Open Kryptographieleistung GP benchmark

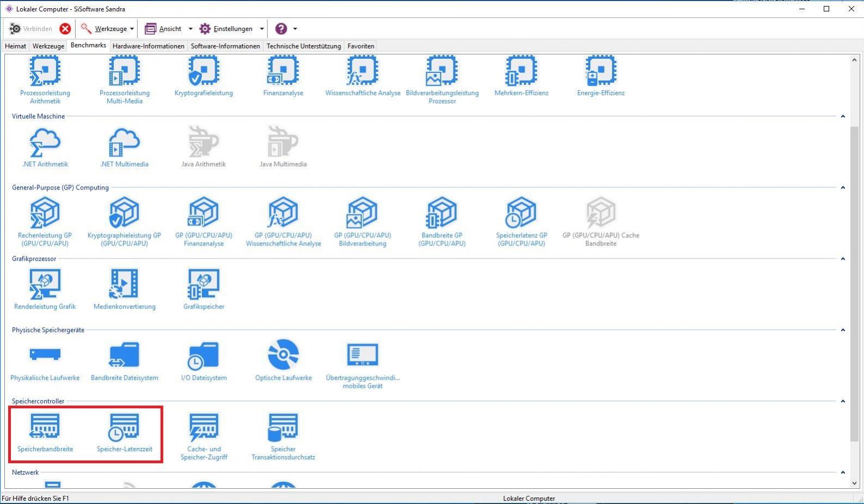125,222
